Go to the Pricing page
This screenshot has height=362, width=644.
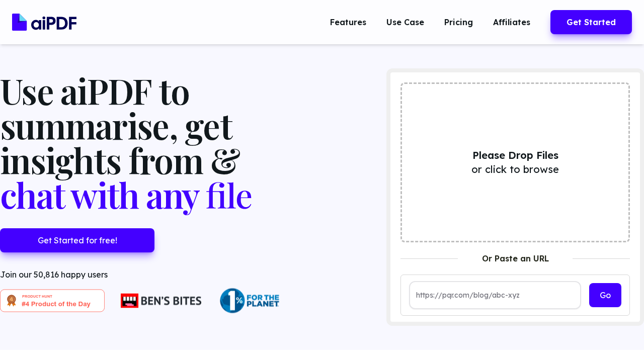[x=458, y=22]
